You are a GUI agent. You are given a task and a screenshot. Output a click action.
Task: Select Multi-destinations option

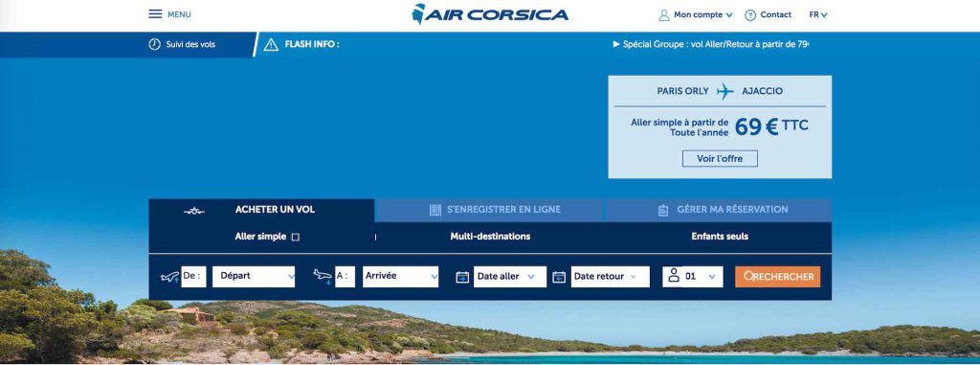[x=490, y=237]
